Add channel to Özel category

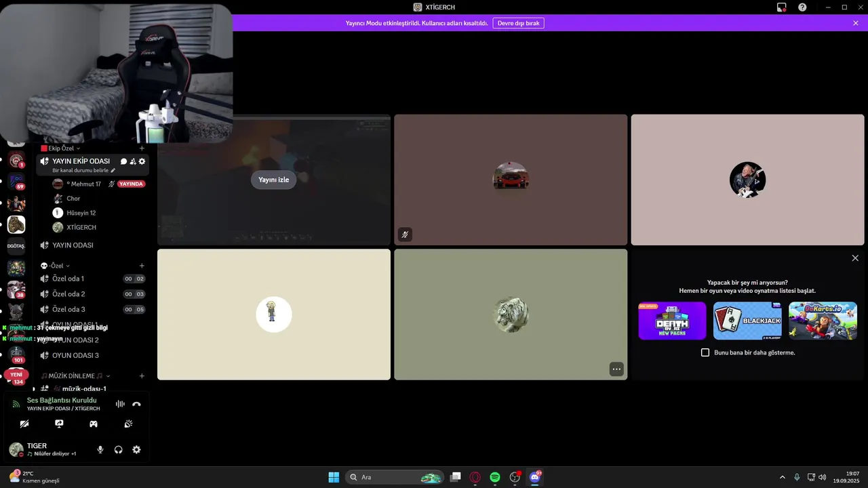point(142,266)
